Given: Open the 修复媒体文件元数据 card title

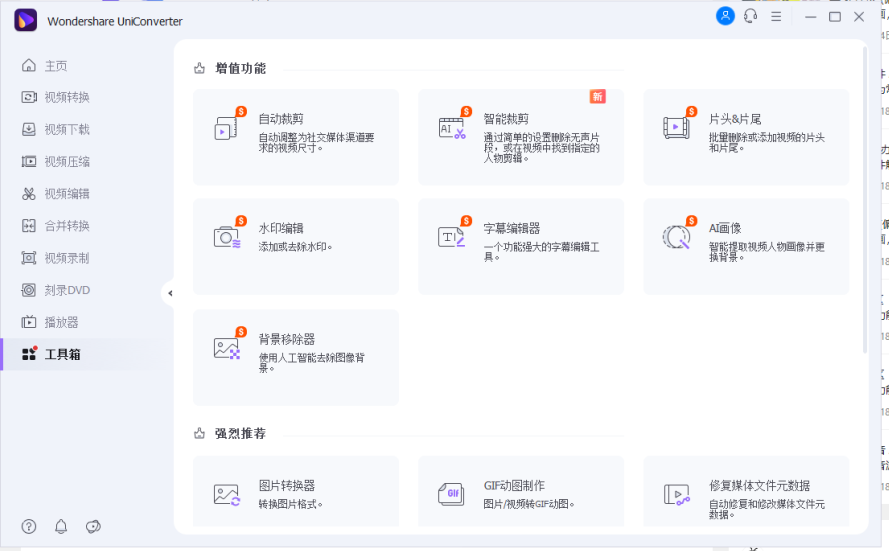Looking at the screenshot, I should pos(760,486).
